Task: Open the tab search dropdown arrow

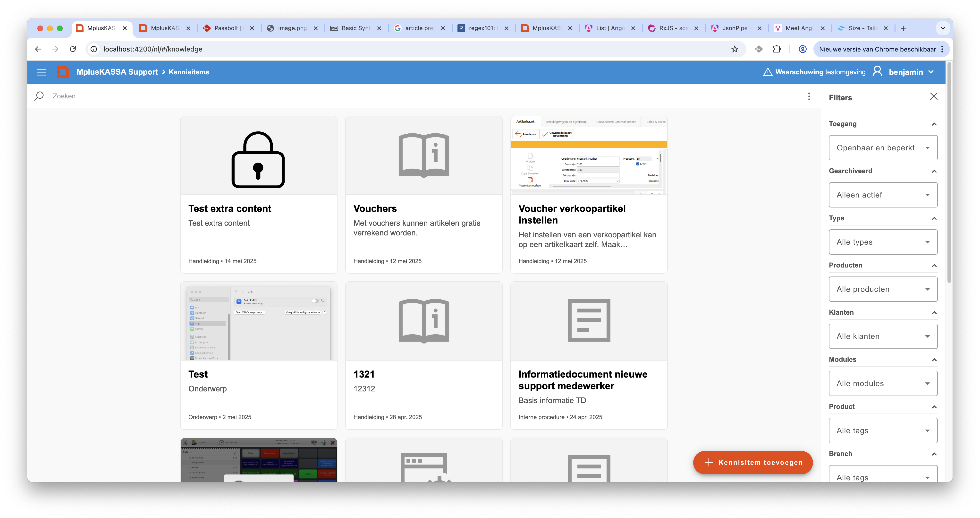Action: (943, 28)
